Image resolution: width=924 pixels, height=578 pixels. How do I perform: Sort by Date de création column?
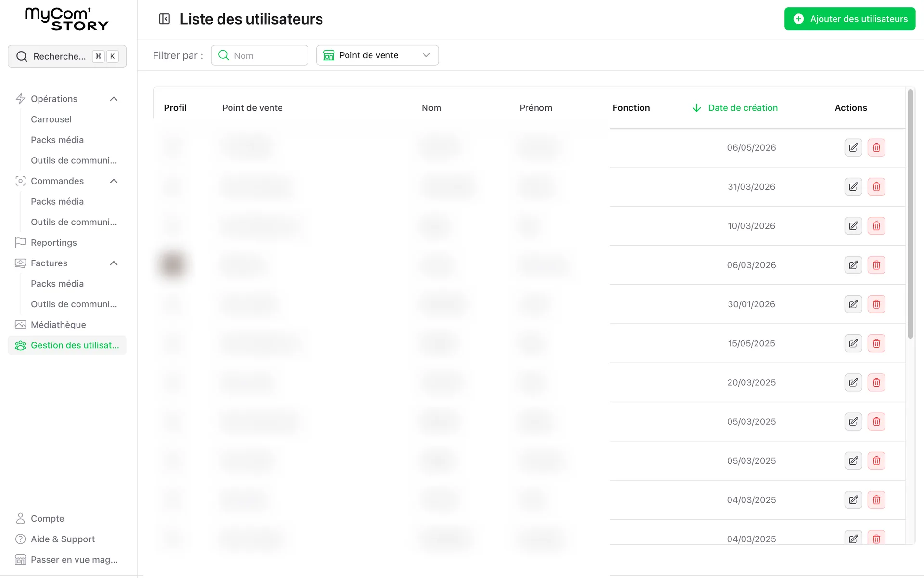click(x=735, y=108)
